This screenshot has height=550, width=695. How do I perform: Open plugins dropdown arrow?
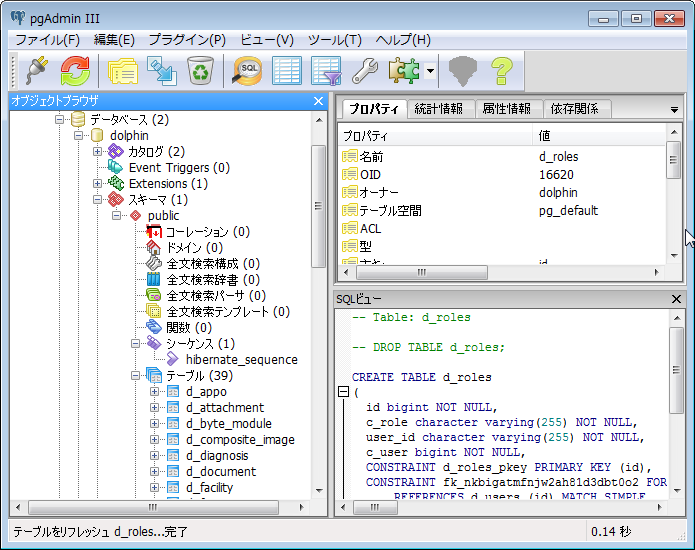pyautogui.click(x=430, y=70)
